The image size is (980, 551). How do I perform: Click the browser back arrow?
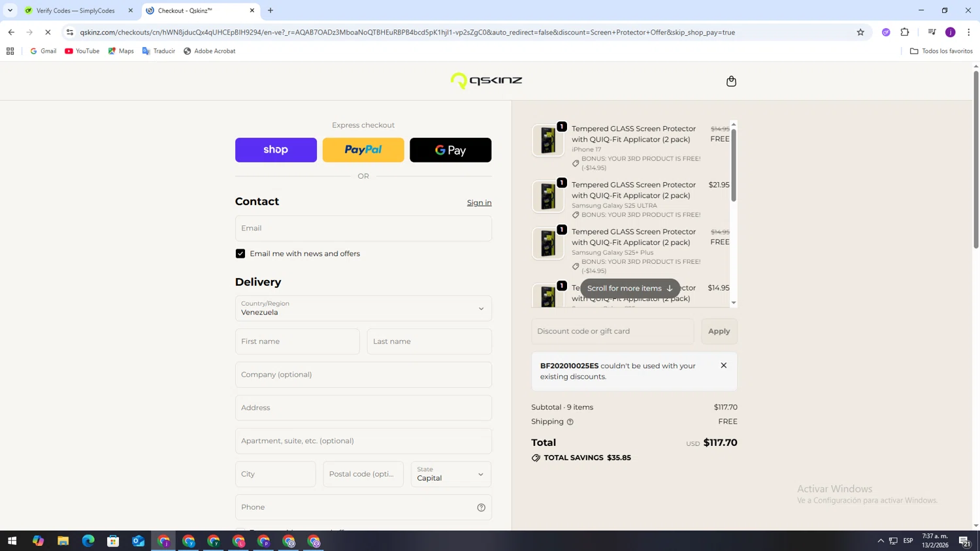pyautogui.click(x=11, y=32)
